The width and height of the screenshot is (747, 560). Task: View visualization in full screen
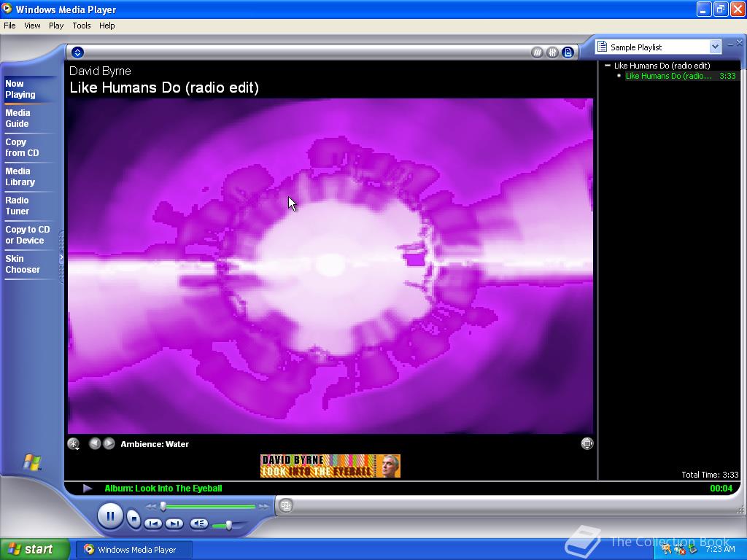pyautogui.click(x=587, y=443)
